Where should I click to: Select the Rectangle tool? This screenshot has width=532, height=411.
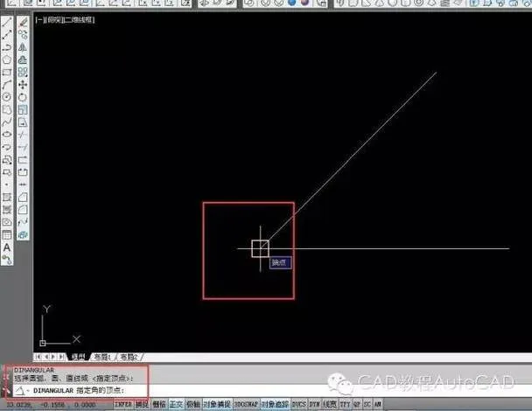tap(7, 73)
